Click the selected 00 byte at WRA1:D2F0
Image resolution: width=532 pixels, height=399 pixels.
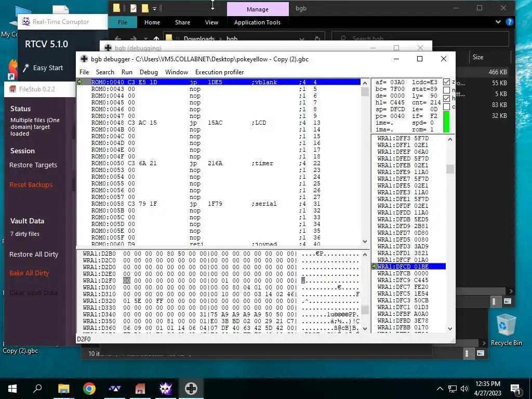pyautogui.click(x=127, y=280)
